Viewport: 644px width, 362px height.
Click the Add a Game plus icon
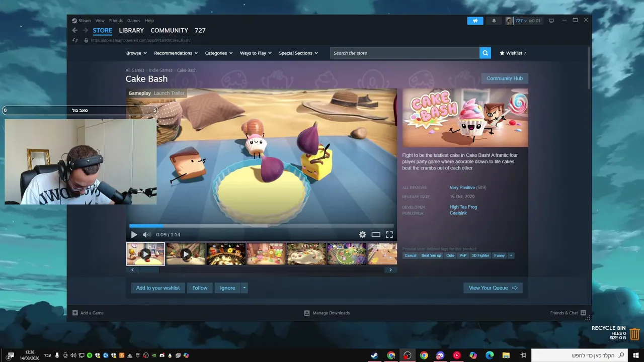pyautogui.click(x=75, y=313)
